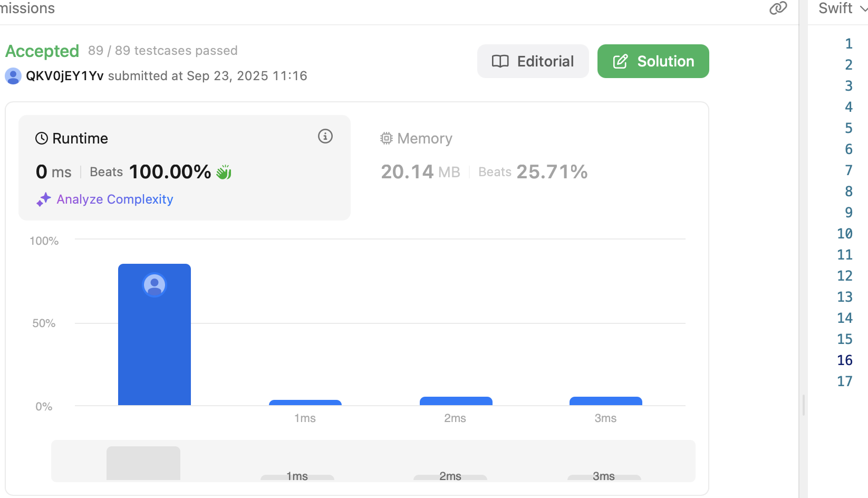Viewport: 868px width, 498px height.
Task: Copy submission link via chain icon
Action: click(778, 8)
